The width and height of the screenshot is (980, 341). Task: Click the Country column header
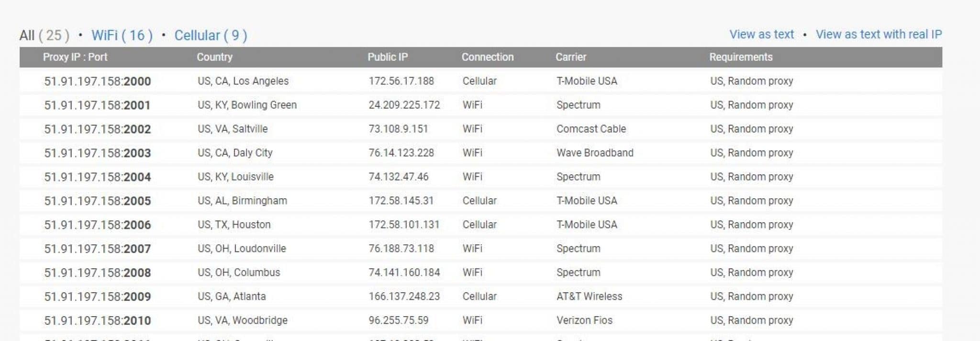(214, 57)
